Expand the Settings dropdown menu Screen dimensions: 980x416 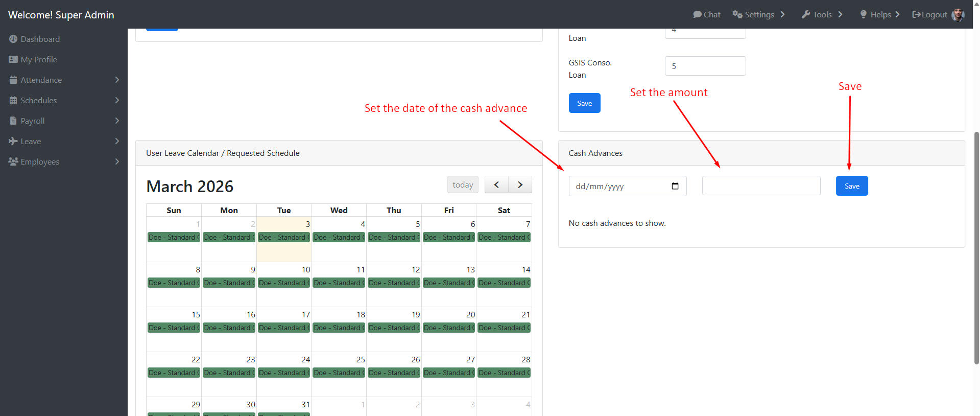pyautogui.click(x=759, y=15)
